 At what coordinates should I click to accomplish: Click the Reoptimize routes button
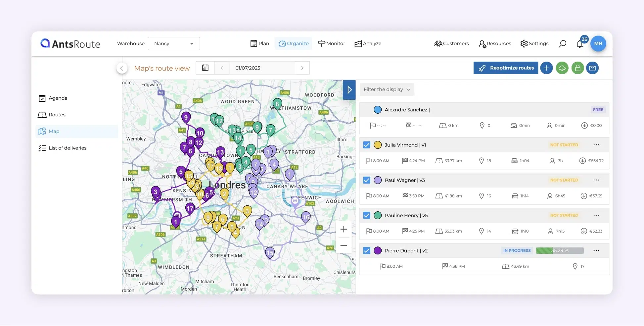pos(505,68)
